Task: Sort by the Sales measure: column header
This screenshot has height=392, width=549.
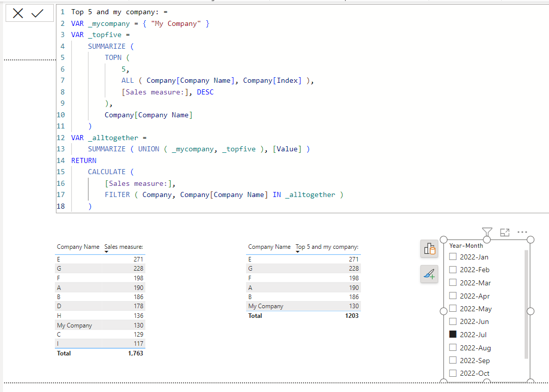Action: tap(124, 247)
